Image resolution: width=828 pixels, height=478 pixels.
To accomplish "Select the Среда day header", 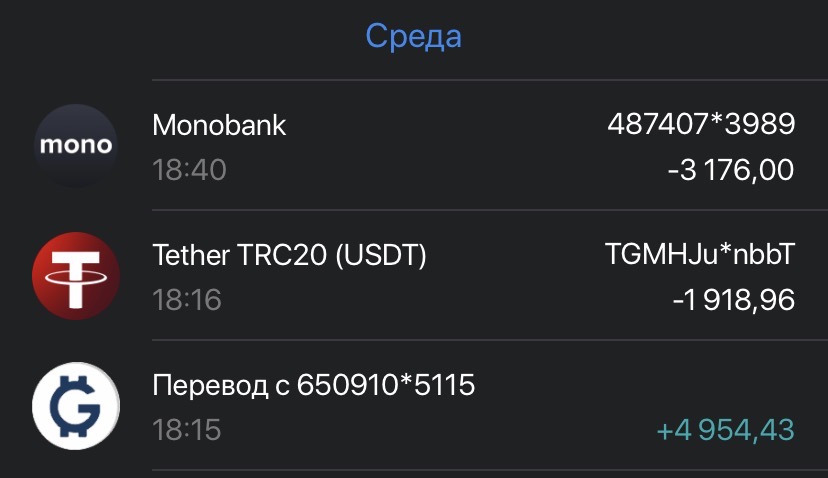I will [413, 36].
